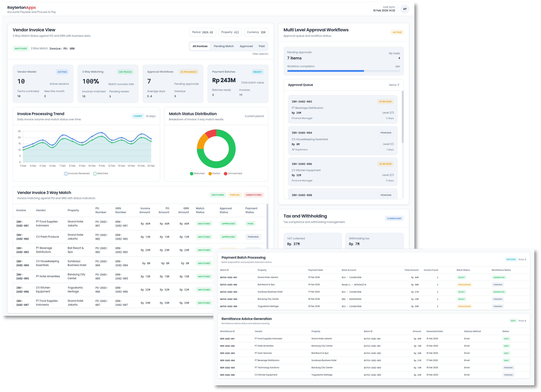541x392 pixels.
Task: Select the Paid filter tab
Action: (x=261, y=46)
